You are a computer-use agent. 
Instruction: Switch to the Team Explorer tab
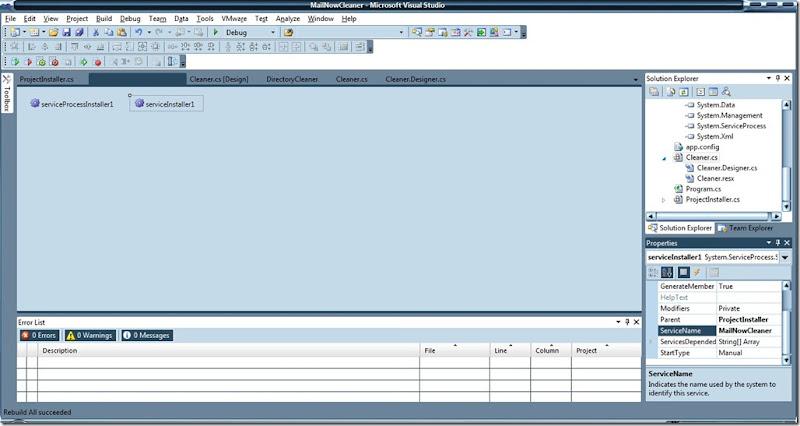click(x=749, y=228)
